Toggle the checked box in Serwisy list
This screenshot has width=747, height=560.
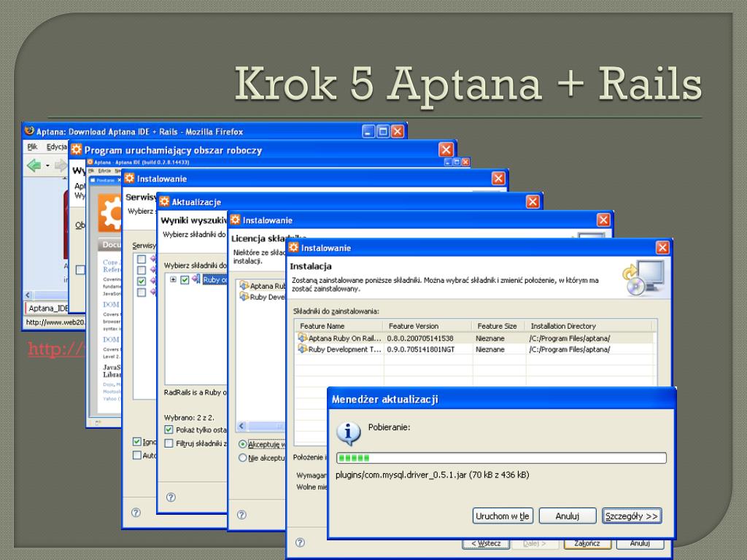click(x=142, y=281)
